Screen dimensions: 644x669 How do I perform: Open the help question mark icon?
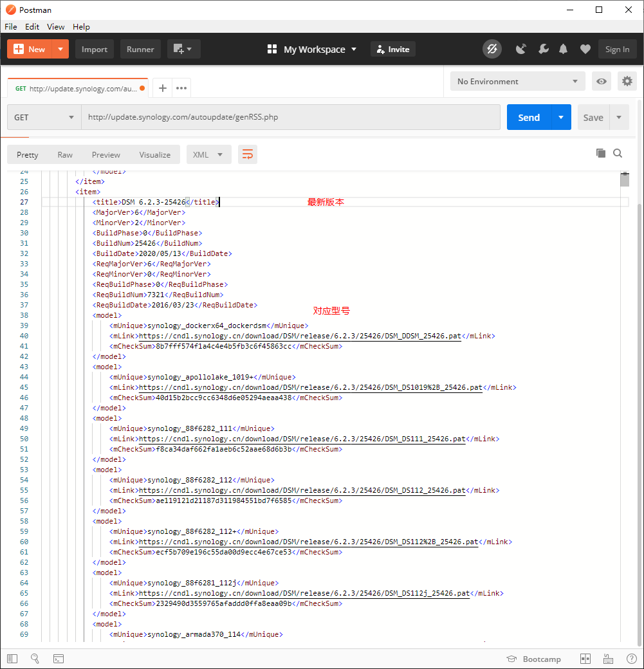[631, 659]
